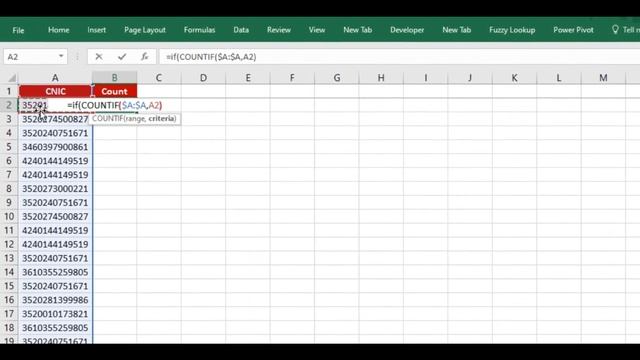Select column G header

[x=337, y=78]
